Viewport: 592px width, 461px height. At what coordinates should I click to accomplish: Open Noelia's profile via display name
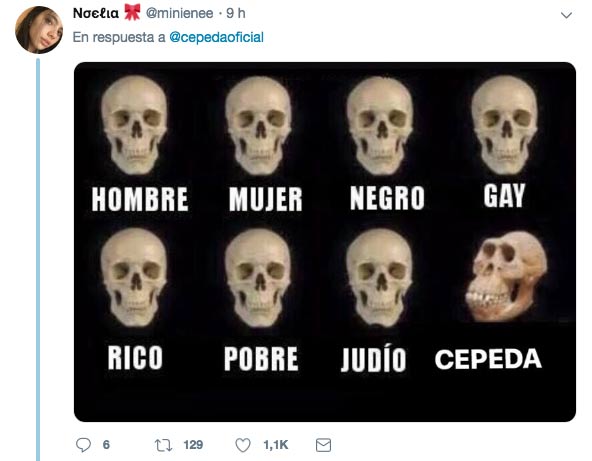[x=96, y=13]
